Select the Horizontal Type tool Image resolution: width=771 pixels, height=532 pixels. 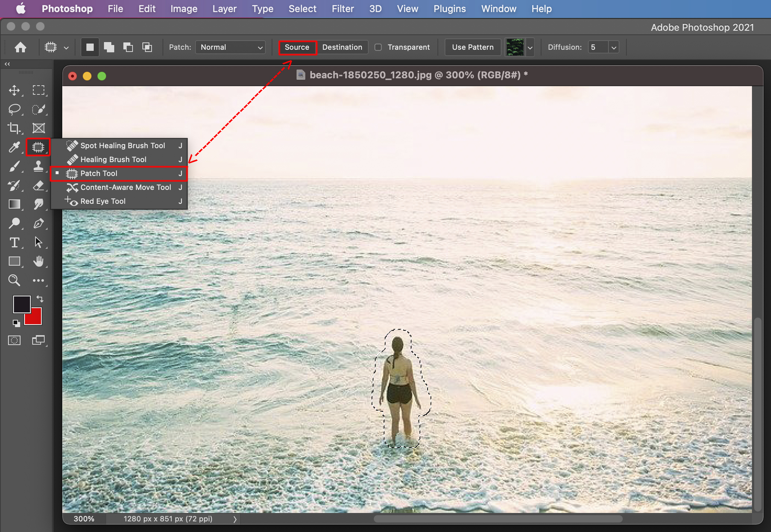click(14, 242)
